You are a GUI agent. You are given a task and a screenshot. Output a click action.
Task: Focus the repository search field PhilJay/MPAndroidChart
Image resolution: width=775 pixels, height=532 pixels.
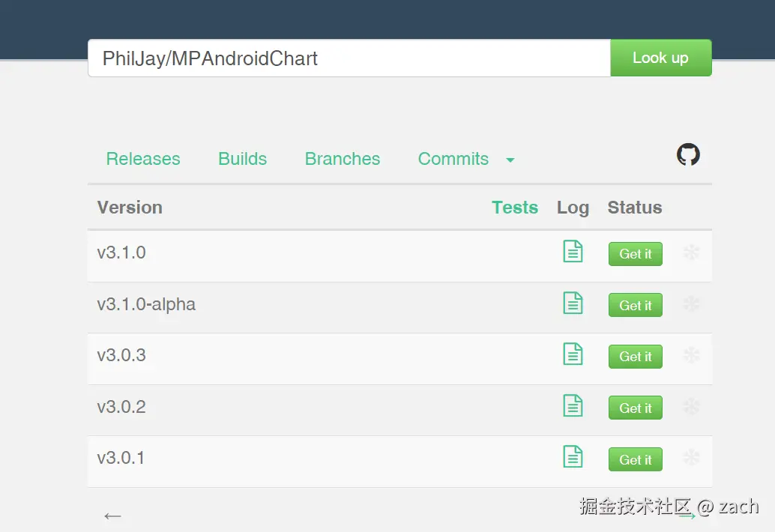pyautogui.click(x=349, y=58)
